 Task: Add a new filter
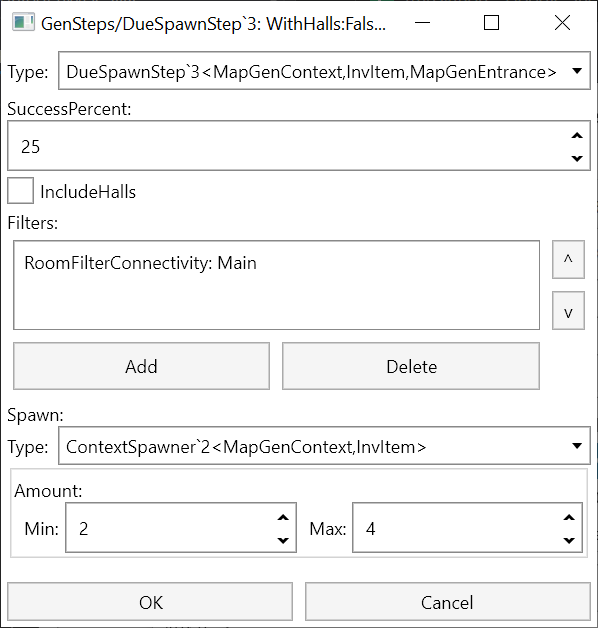click(x=141, y=366)
